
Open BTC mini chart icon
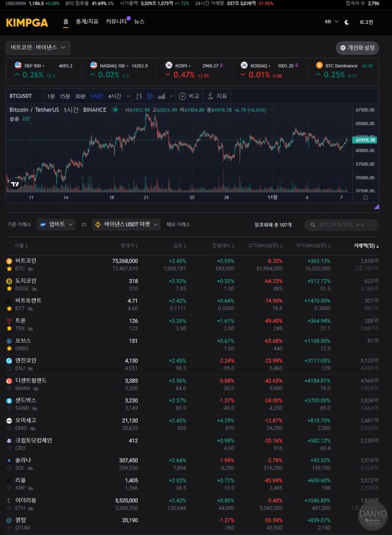coord(31,269)
